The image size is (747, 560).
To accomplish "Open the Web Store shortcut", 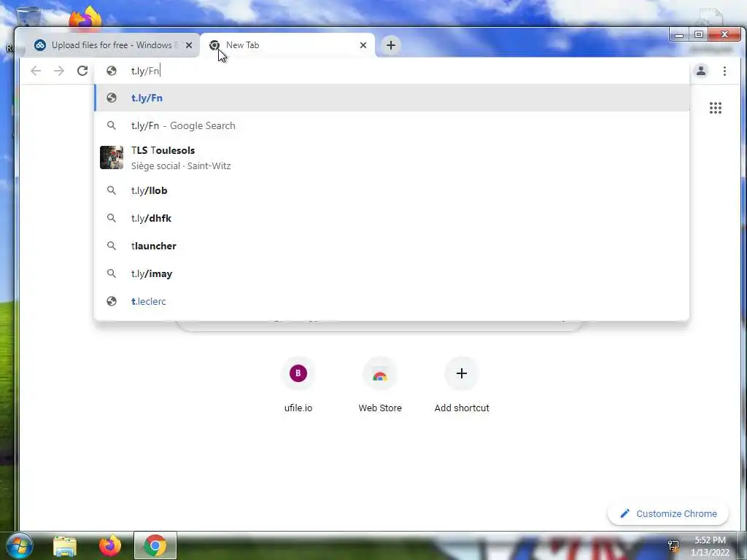I will (379, 384).
